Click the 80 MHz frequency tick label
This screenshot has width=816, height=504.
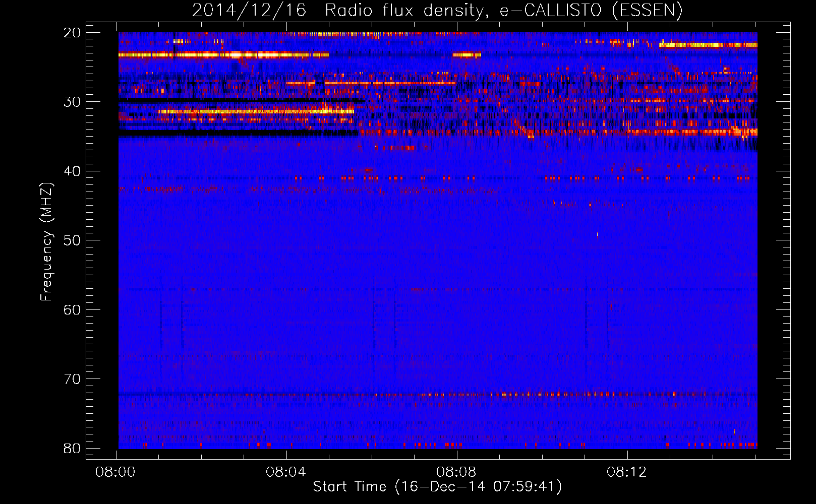72,448
